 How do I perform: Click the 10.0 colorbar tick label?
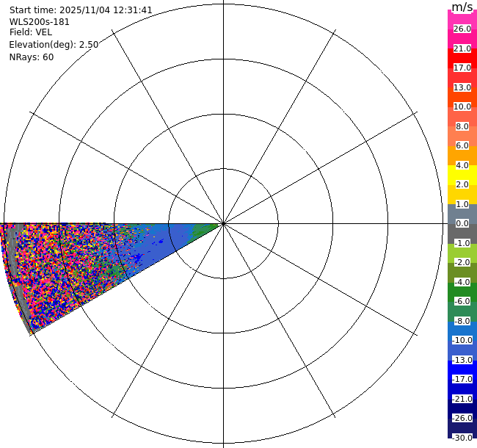[x=462, y=106]
